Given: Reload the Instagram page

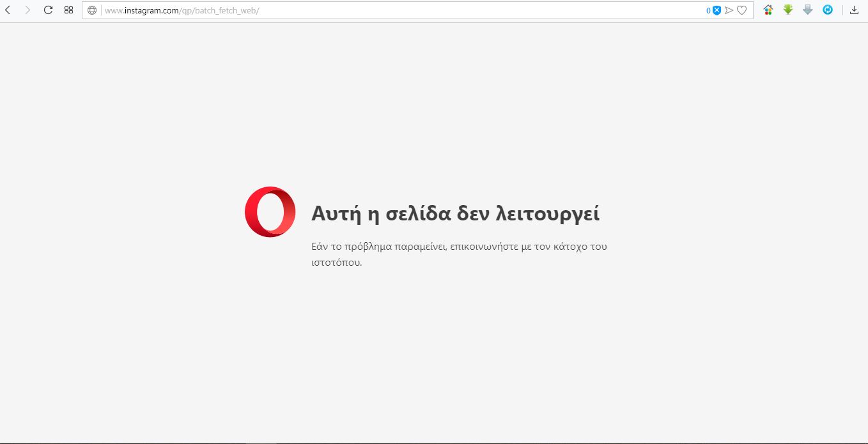Looking at the screenshot, I should tap(48, 10).
